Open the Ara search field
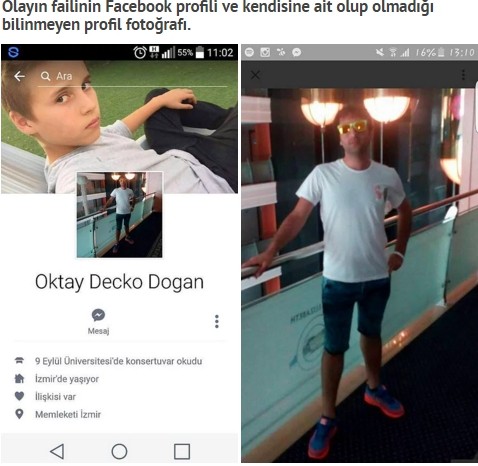Viewport: 478px width, 466px height. pyautogui.click(x=133, y=76)
